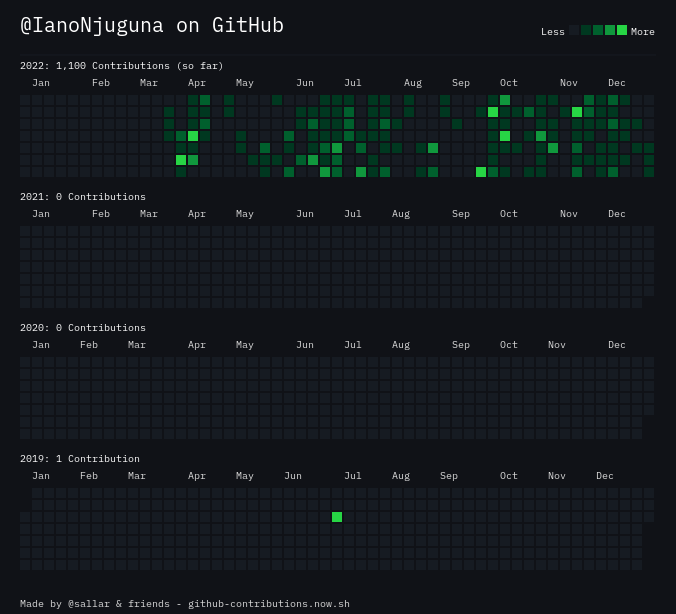Image resolution: width=676 pixels, height=614 pixels.
Task: Select the 'Nov' label in the 2021 chart
Action: [x=569, y=214]
